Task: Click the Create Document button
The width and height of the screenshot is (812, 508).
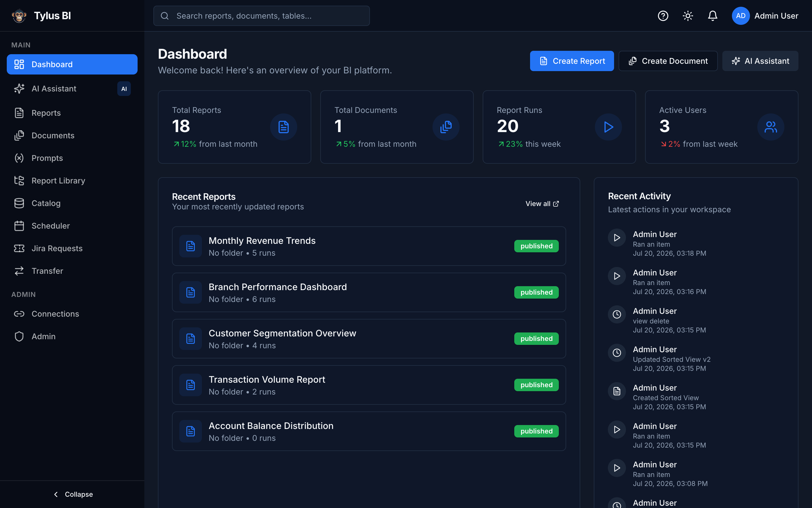Action: (x=668, y=61)
